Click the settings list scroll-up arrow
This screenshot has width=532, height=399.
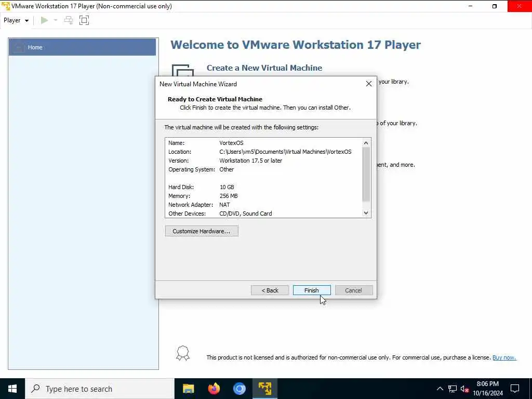click(x=366, y=143)
